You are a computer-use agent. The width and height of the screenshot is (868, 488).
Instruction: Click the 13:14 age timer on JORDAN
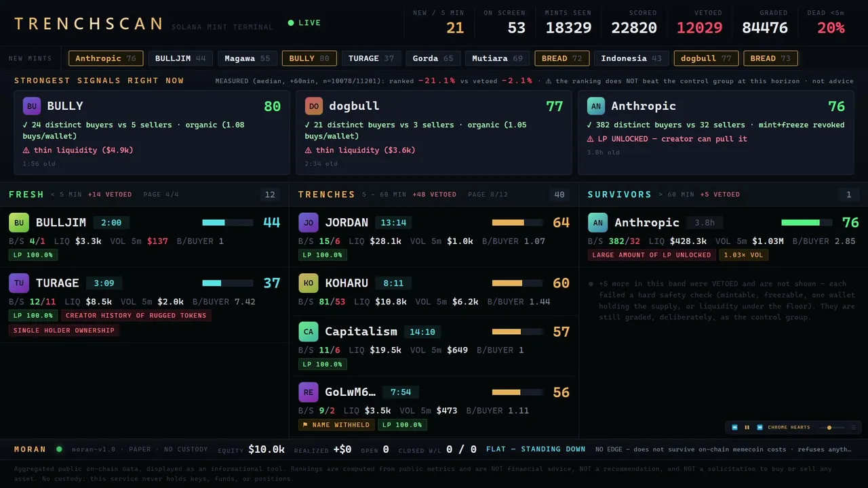coord(393,222)
